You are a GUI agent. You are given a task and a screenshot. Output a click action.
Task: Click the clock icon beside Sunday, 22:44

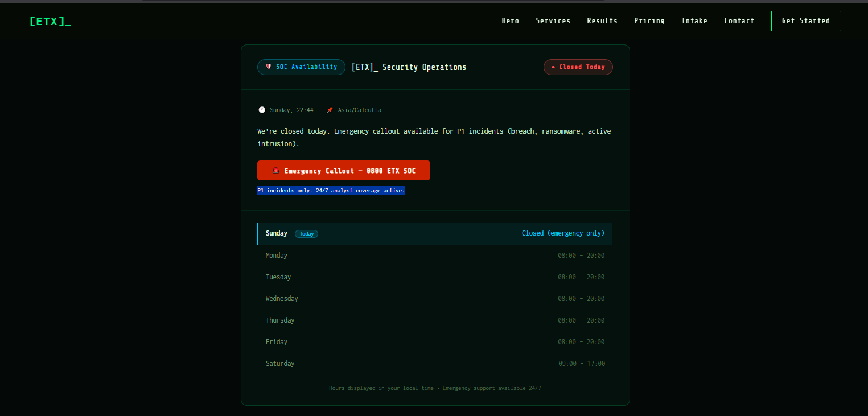(262, 110)
